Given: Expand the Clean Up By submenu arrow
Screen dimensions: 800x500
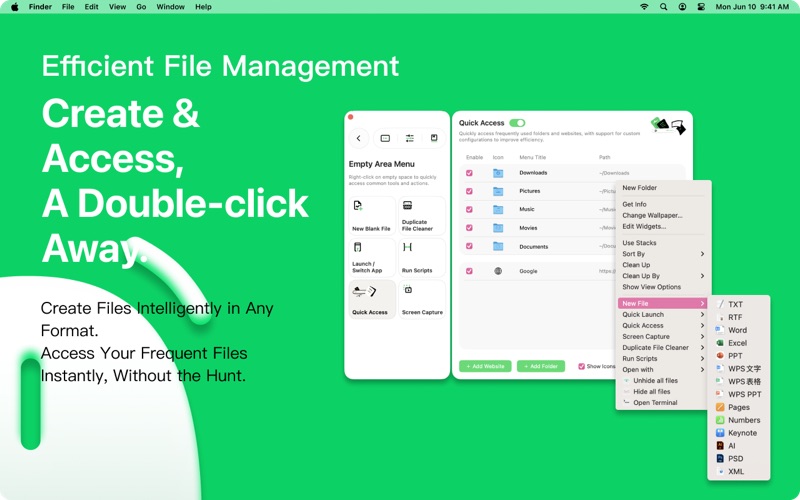Looking at the screenshot, I should [x=702, y=276].
